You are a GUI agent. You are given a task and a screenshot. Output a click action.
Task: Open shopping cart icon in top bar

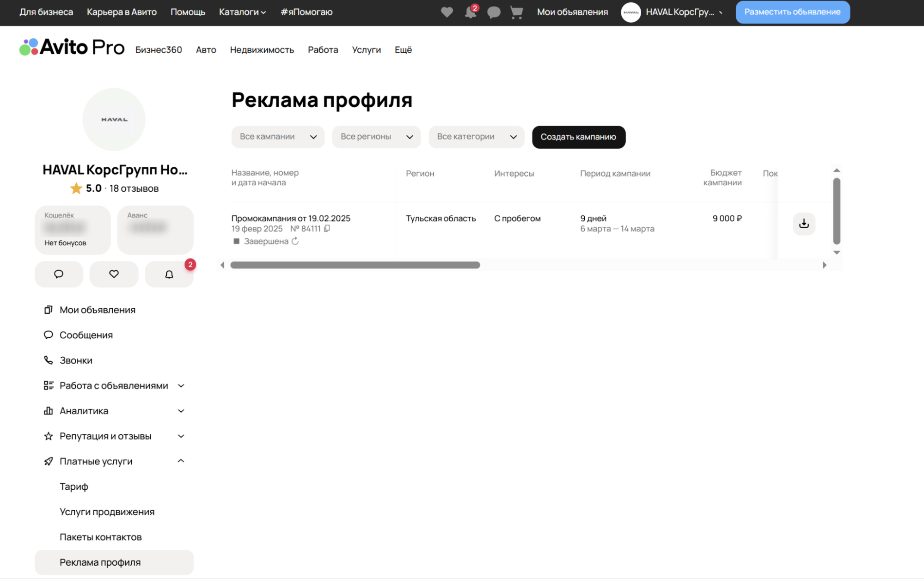[516, 12]
